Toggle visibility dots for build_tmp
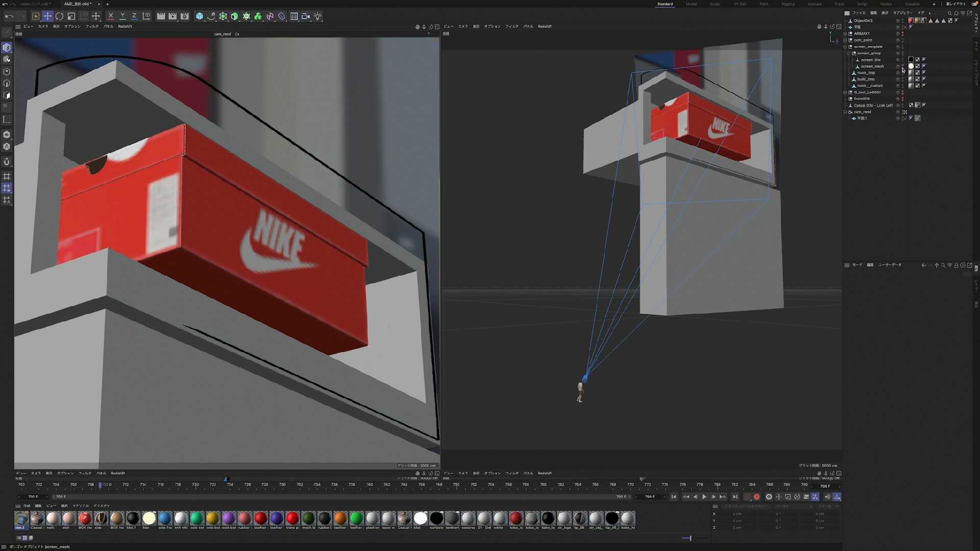Screen dimensions: 980x551 902,80
